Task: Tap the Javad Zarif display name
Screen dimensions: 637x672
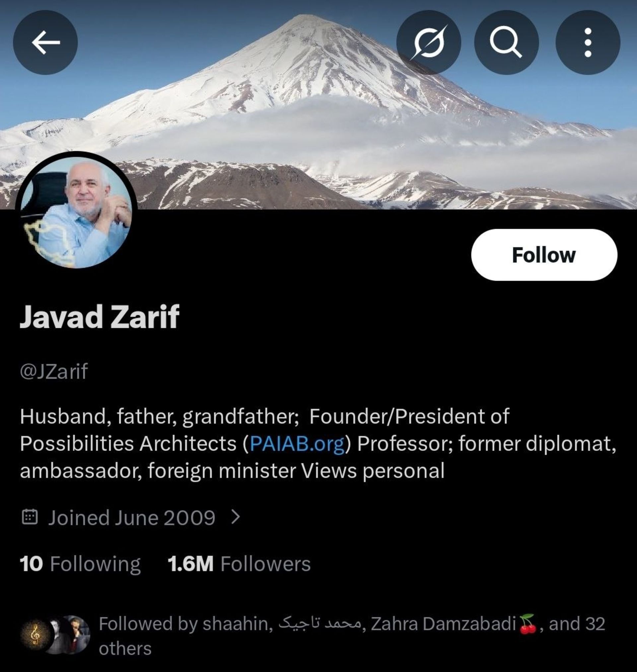Action: (x=100, y=316)
